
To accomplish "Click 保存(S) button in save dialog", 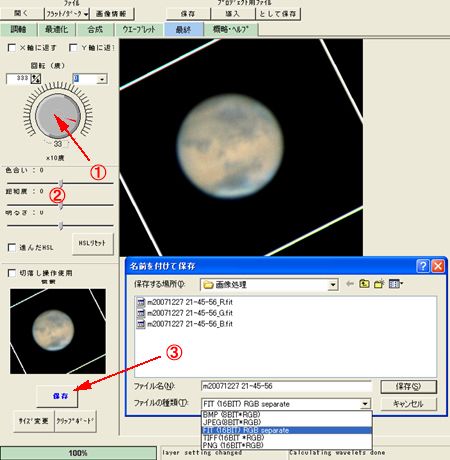I will pyautogui.click(x=408, y=387).
